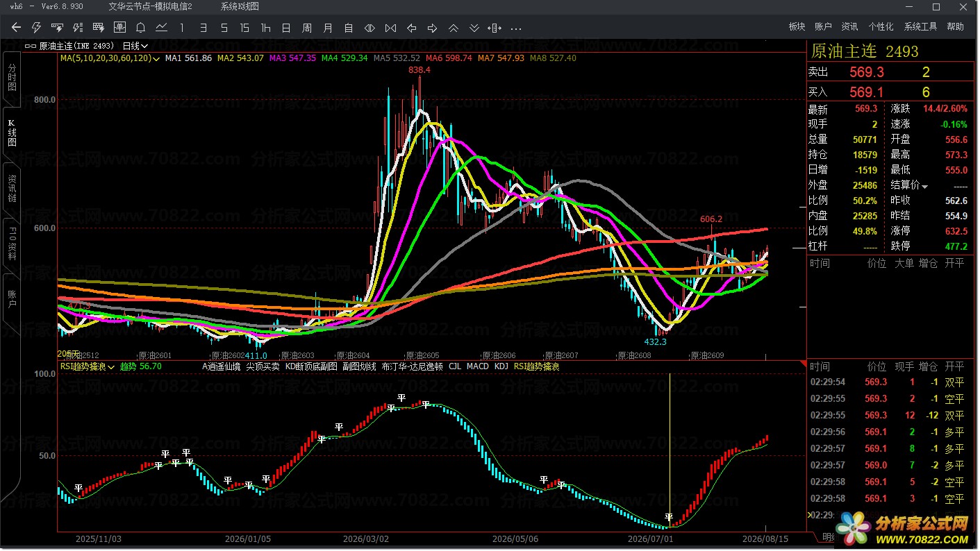This screenshot has width=980, height=551.
Task: Open the 账户 menu
Action: pos(823,27)
